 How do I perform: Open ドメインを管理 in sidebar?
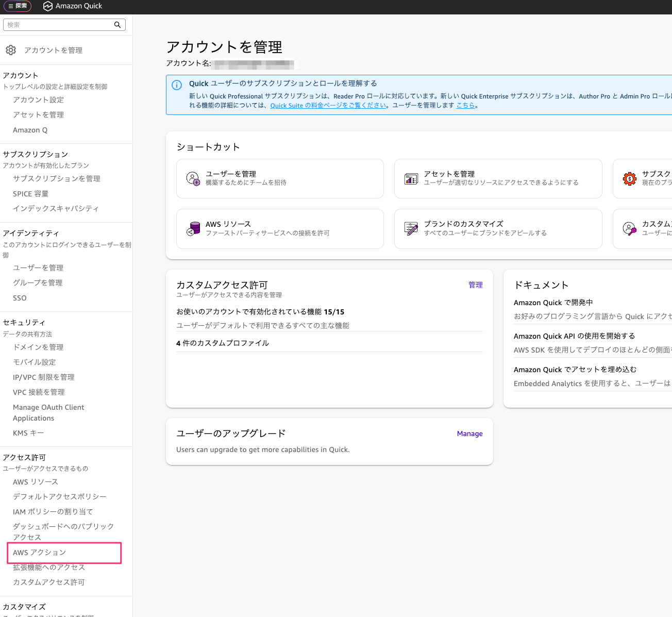click(x=39, y=347)
